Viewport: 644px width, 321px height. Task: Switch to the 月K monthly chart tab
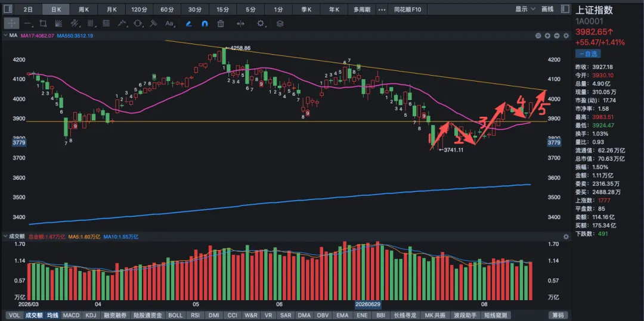[x=112, y=9]
